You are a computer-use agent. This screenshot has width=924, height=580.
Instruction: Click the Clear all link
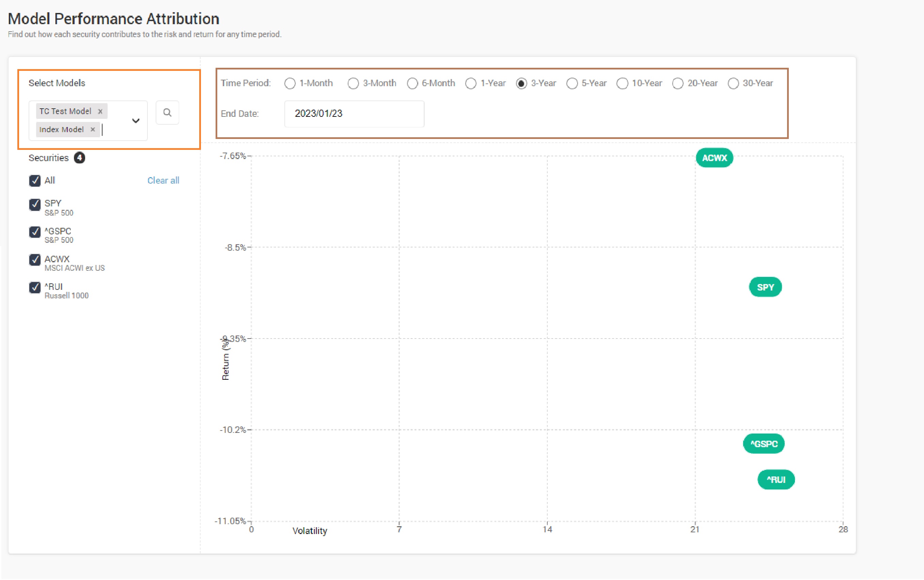coord(163,180)
